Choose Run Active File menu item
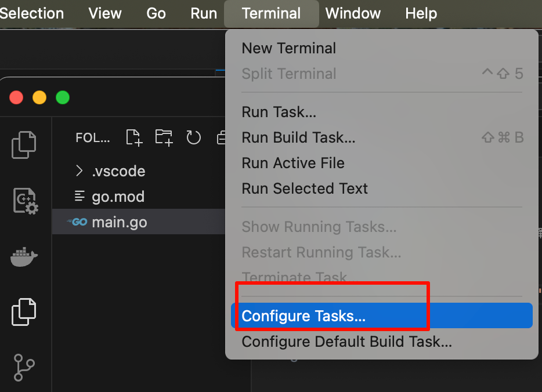Viewport: 542px width, 392px height. click(293, 163)
